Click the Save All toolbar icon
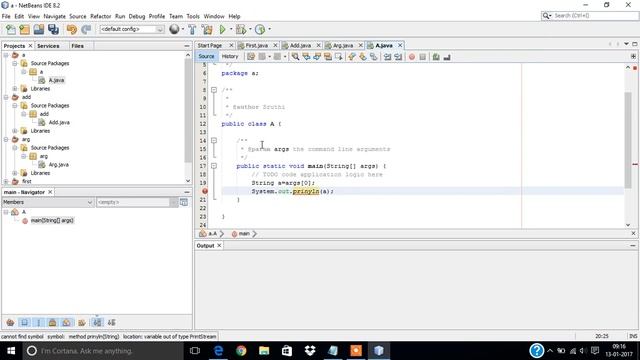Screen dimensions: 640x360 tap(53, 29)
